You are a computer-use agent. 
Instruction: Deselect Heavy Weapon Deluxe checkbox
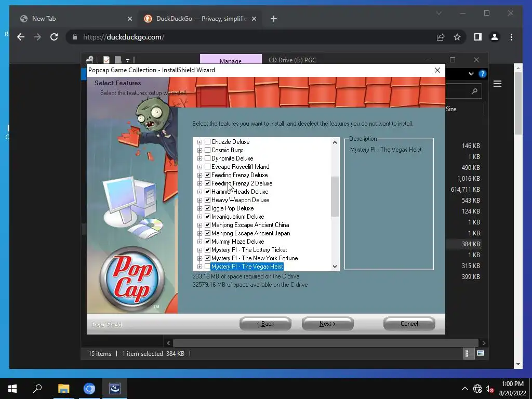[208, 200]
